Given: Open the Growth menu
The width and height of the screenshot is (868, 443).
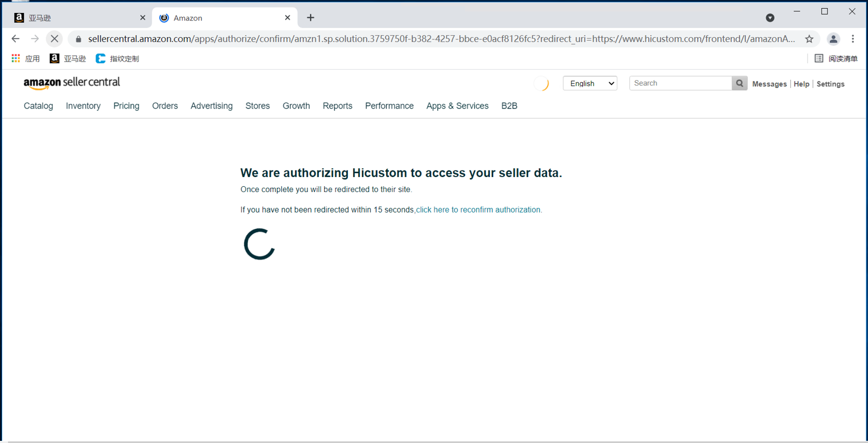Looking at the screenshot, I should click(296, 106).
